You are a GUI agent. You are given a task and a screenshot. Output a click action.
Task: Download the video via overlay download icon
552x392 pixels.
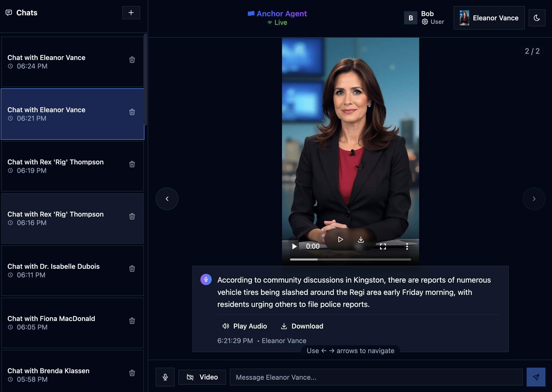361,239
